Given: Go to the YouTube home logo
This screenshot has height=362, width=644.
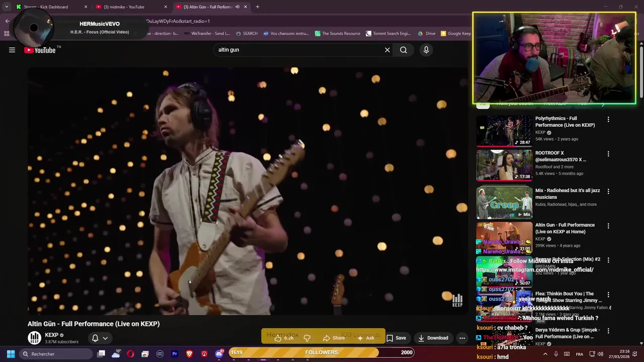Looking at the screenshot, I should 40,50.
